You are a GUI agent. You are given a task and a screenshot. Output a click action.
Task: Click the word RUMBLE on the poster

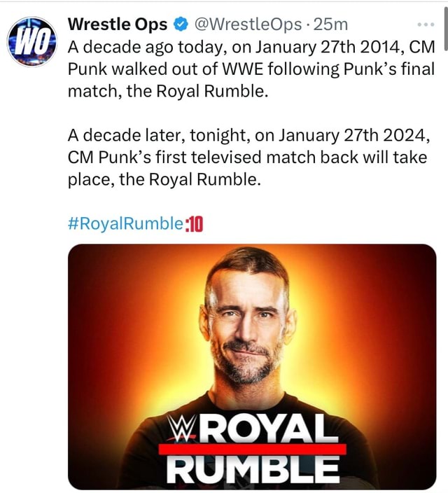(253, 469)
